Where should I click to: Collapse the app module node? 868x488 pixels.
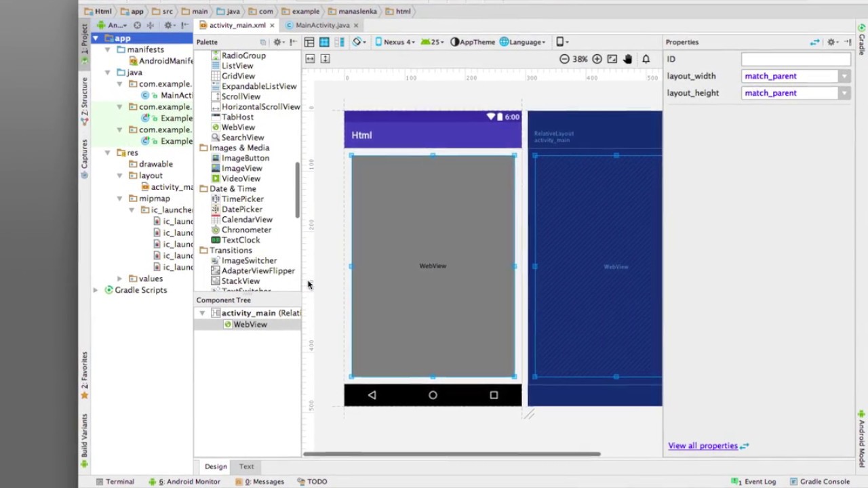click(96, 38)
